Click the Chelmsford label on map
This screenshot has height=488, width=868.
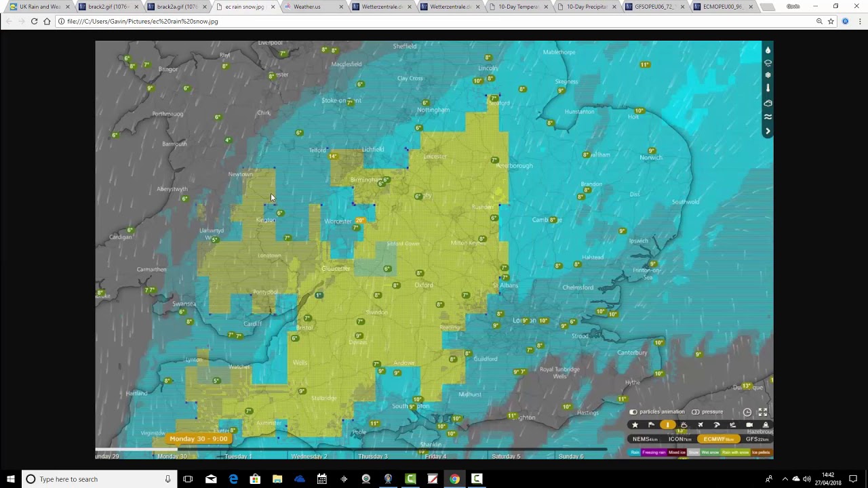[578, 287]
